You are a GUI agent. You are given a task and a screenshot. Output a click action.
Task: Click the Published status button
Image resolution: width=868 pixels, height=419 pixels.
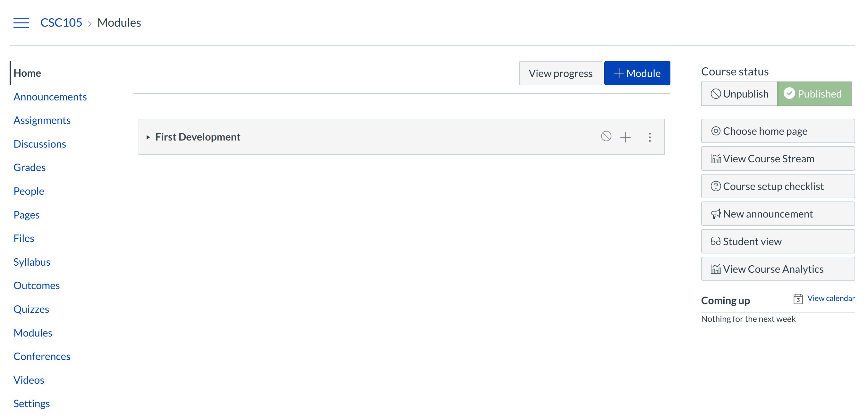[x=814, y=94]
